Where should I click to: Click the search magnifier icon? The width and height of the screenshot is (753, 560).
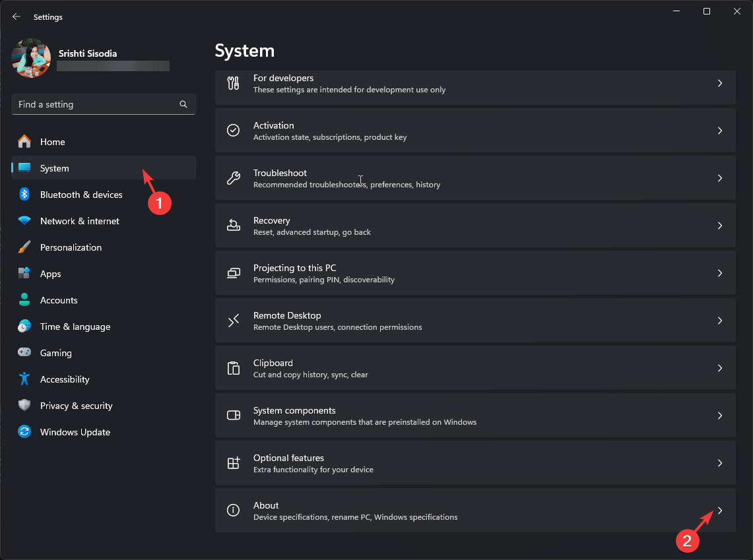(x=183, y=104)
